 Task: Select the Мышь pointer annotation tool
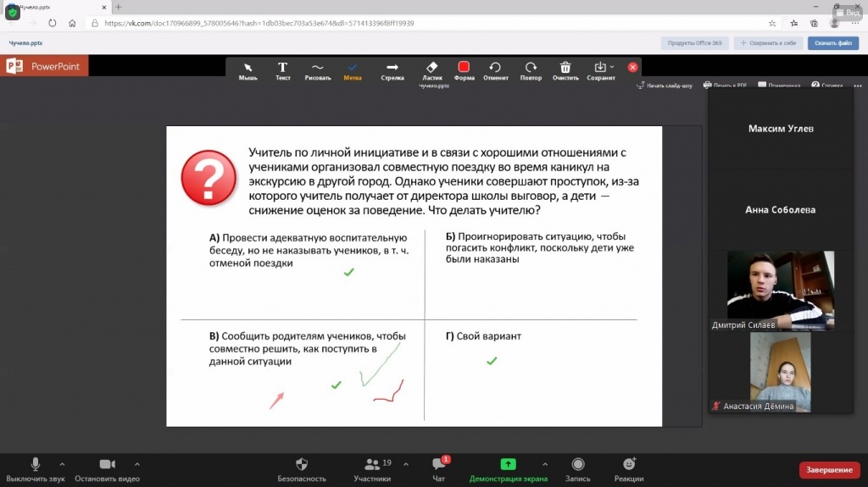point(248,70)
